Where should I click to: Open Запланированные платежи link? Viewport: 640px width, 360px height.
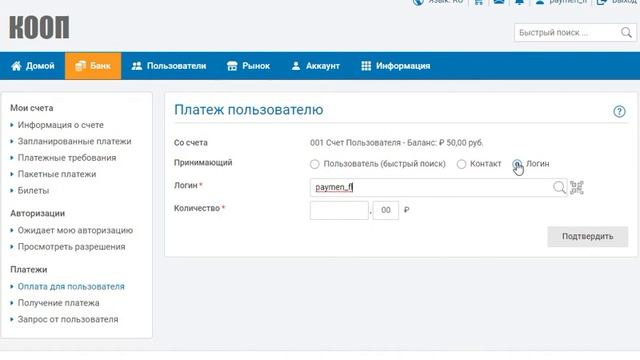coord(74,141)
